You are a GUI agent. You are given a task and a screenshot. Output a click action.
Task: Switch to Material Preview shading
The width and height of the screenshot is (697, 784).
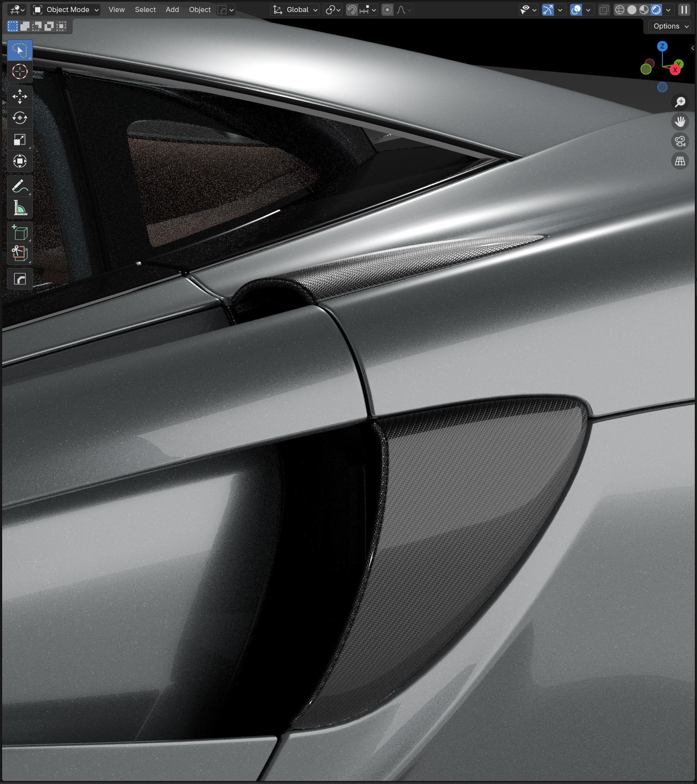pos(644,10)
